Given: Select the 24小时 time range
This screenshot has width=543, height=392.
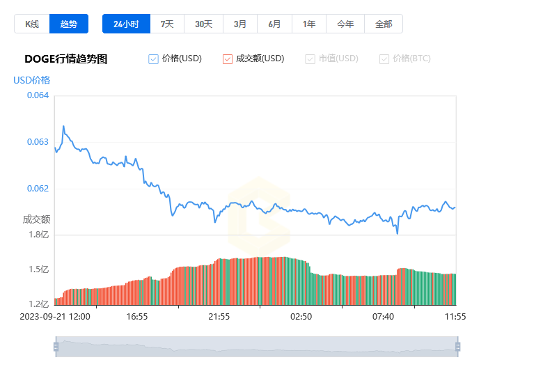Looking at the screenshot, I should 127,24.
